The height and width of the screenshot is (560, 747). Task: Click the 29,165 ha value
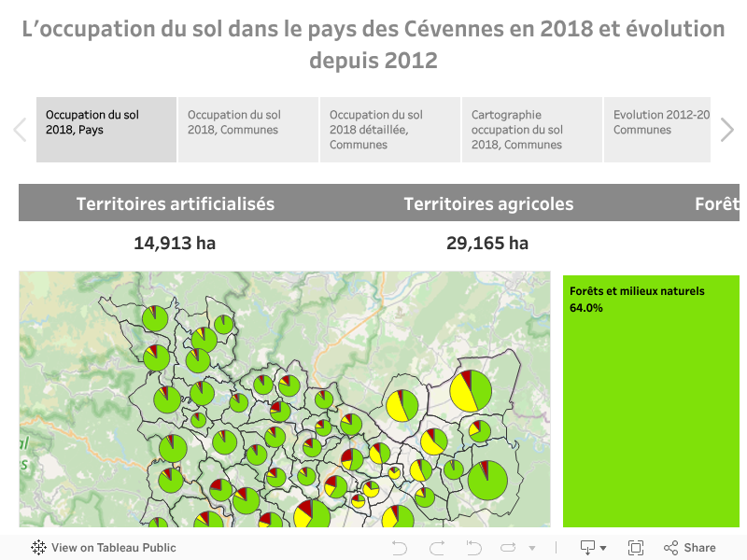[x=487, y=243]
